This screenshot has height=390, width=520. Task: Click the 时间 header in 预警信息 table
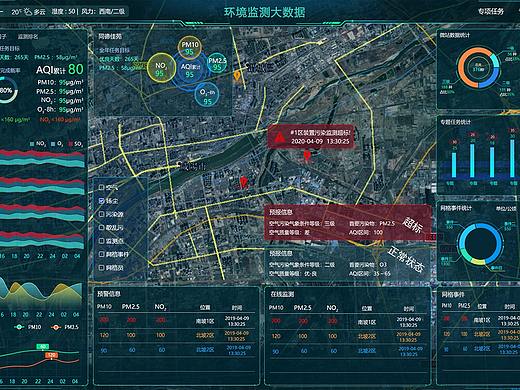coord(237,308)
